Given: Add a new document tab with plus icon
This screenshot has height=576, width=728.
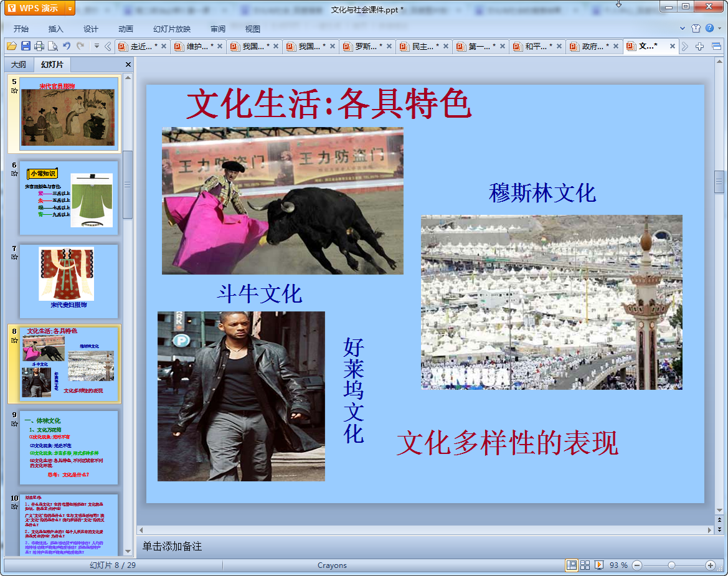Looking at the screenshot, I should [x=700, y=46].
